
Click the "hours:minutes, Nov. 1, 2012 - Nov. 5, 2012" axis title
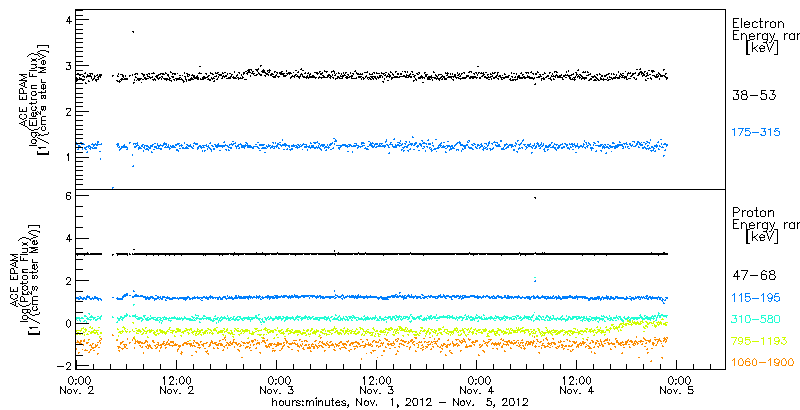click(x=400, y=402)
